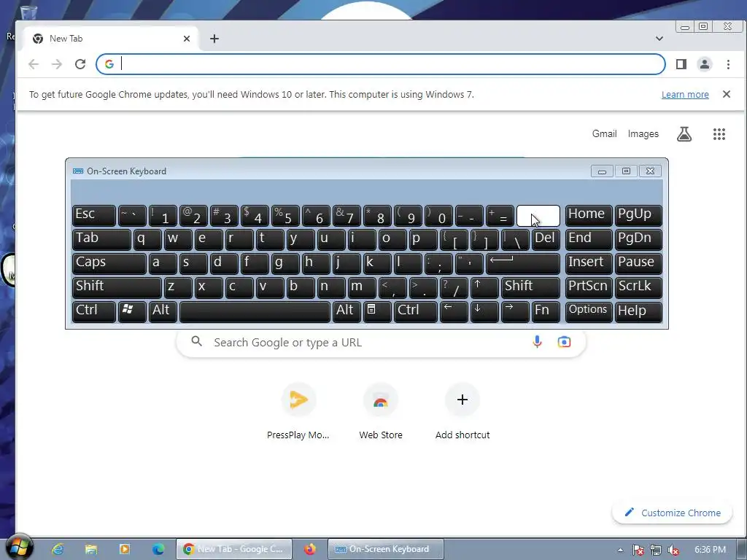Go back in Chrome
Image resolution: width=747 pixels, height=560 pixels.
tap(34, 64)
